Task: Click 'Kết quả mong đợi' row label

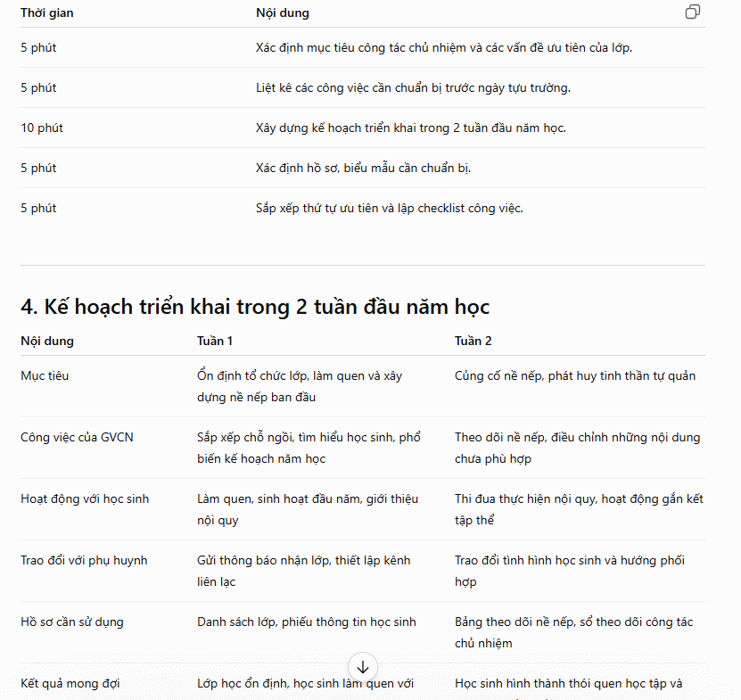Action: (x=70, y=683)
